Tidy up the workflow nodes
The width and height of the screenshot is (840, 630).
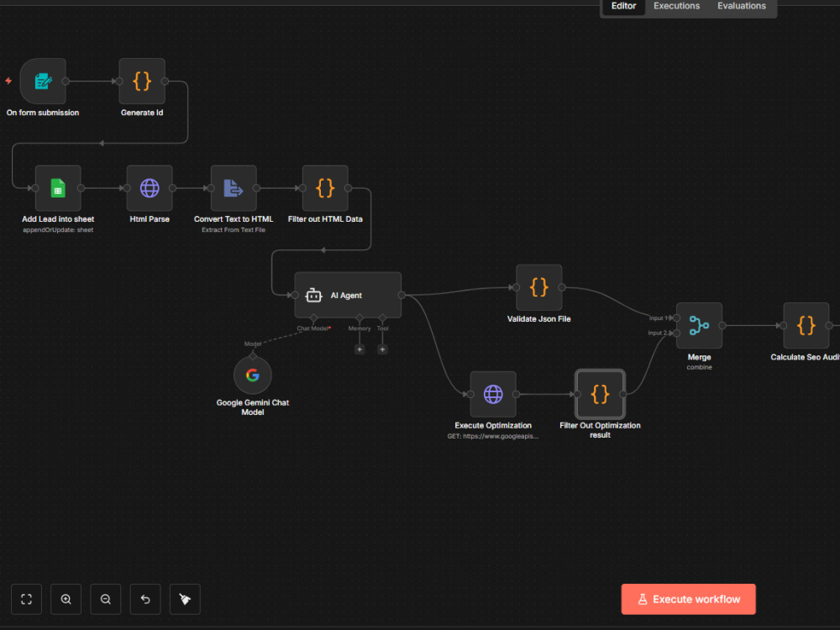185,599
